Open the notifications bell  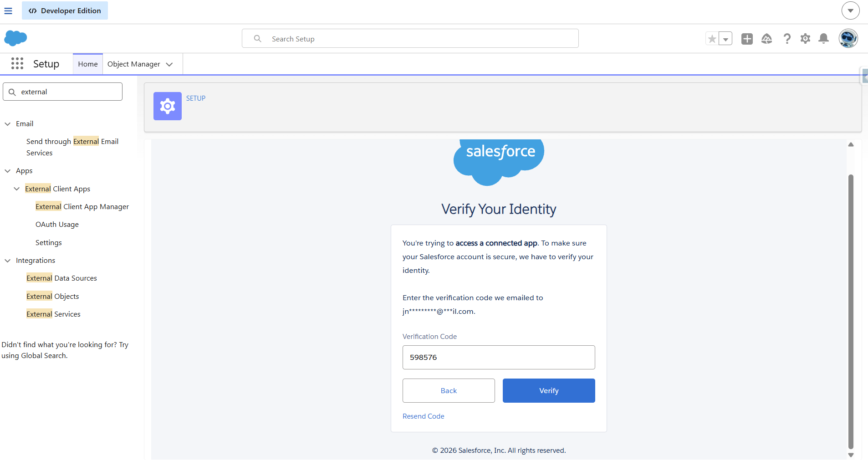pyautogui.click(x=823, y=39)
